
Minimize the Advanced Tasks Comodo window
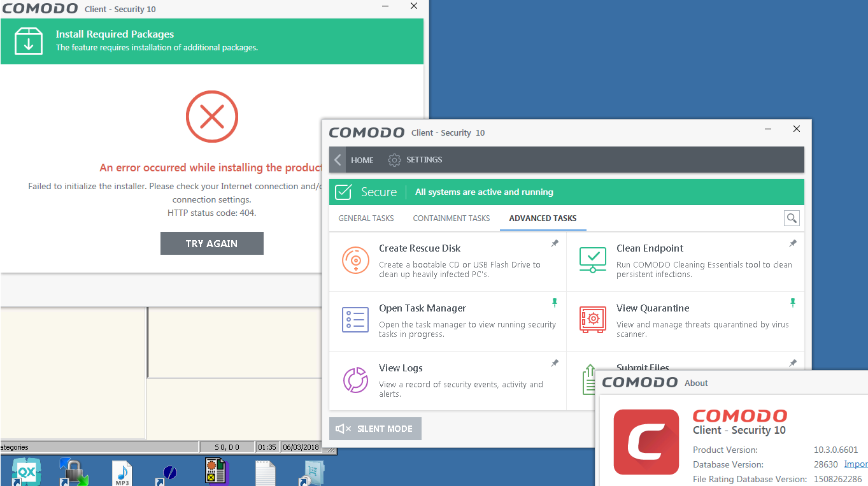point(768,129)
